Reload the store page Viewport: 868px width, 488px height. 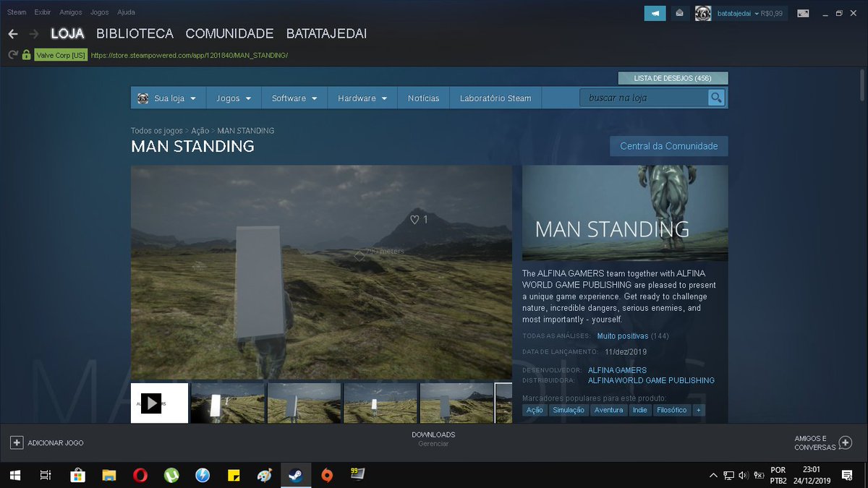(12, 55)
